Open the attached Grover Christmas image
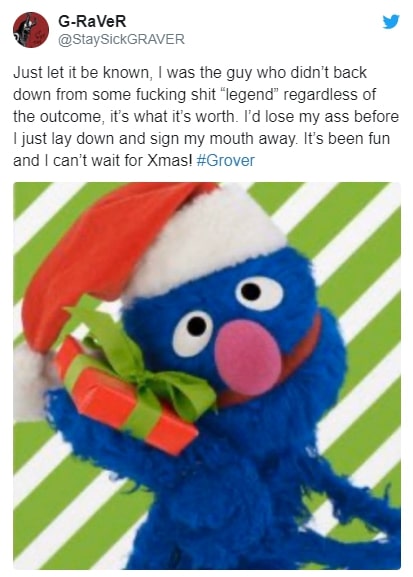Viewport: 413px width, 577px height. [x=207, y=376]
